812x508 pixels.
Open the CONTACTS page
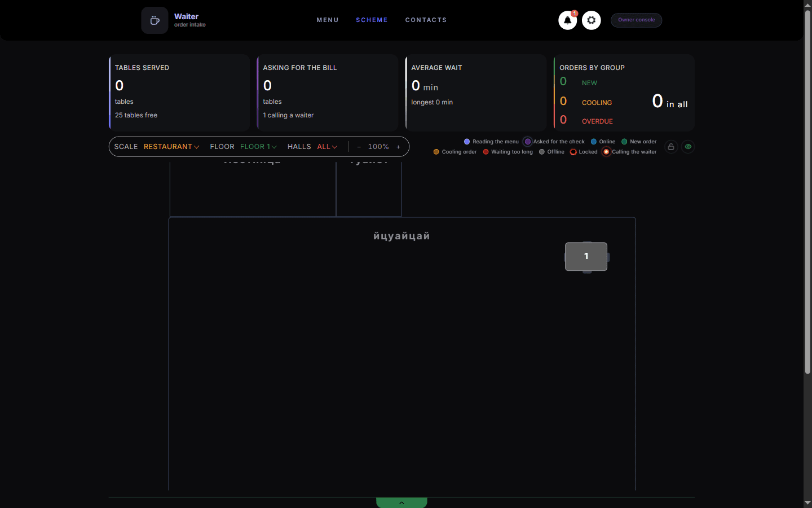coord(426,20)
